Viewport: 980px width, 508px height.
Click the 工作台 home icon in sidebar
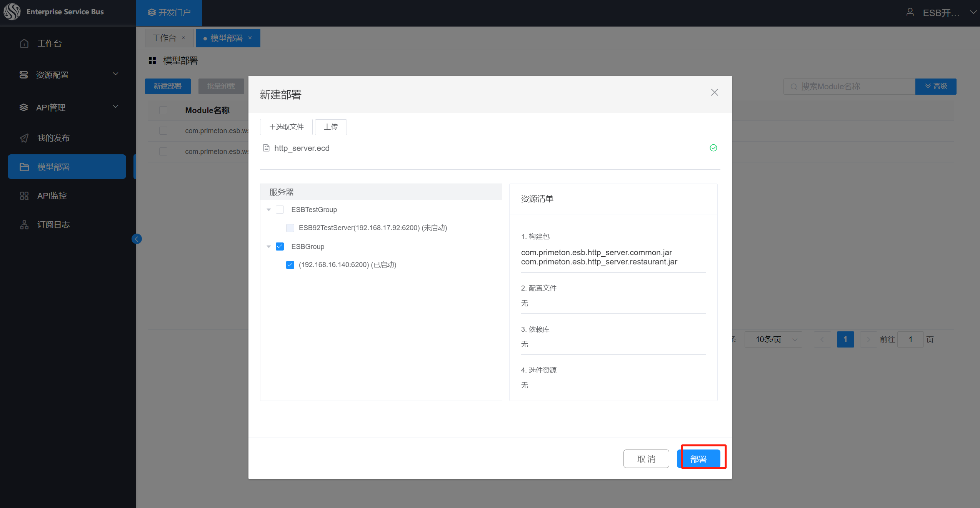coord(24,43)
